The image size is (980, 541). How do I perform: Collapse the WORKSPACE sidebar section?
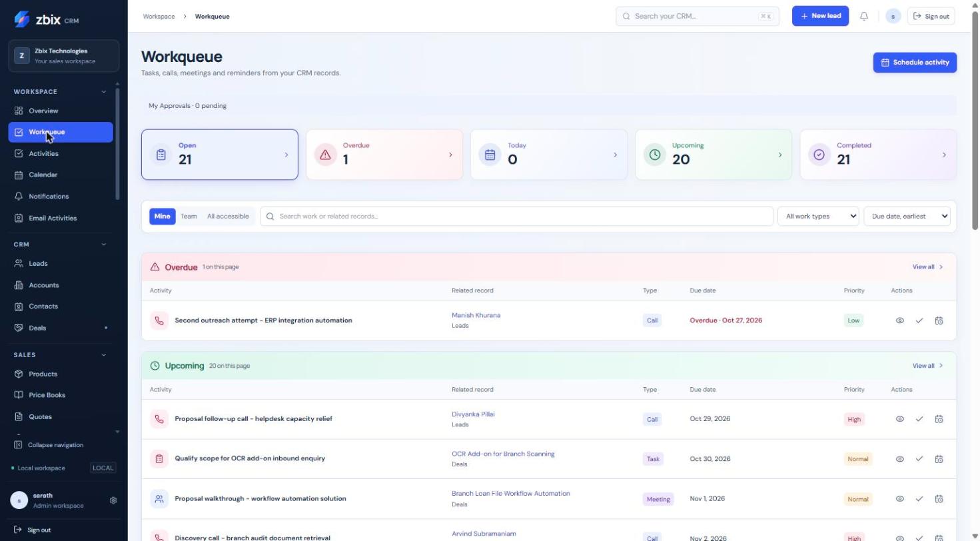click(103, 91)
